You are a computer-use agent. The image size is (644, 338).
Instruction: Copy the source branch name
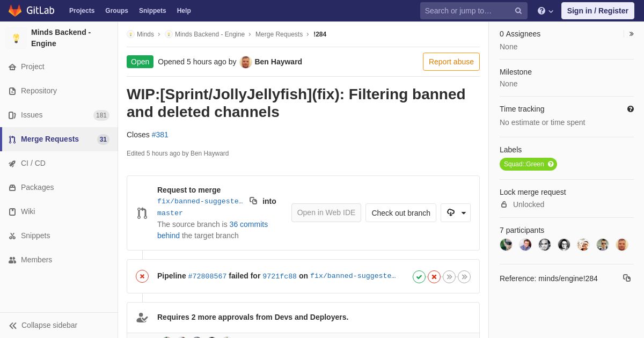coord(253,201)
